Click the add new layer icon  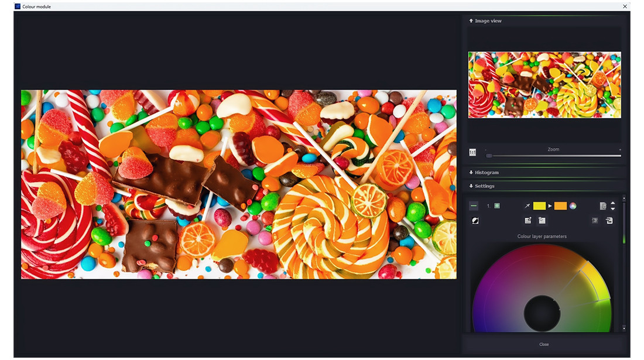point(528,221)
